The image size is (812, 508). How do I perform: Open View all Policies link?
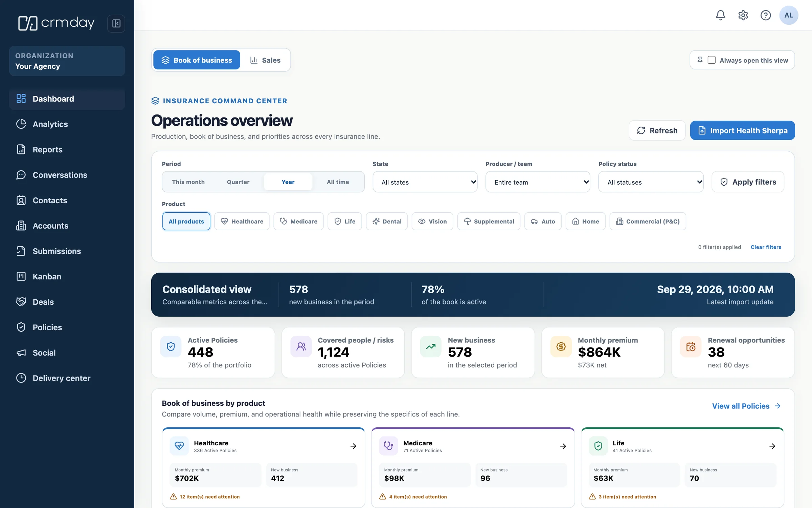coord(746,406)
